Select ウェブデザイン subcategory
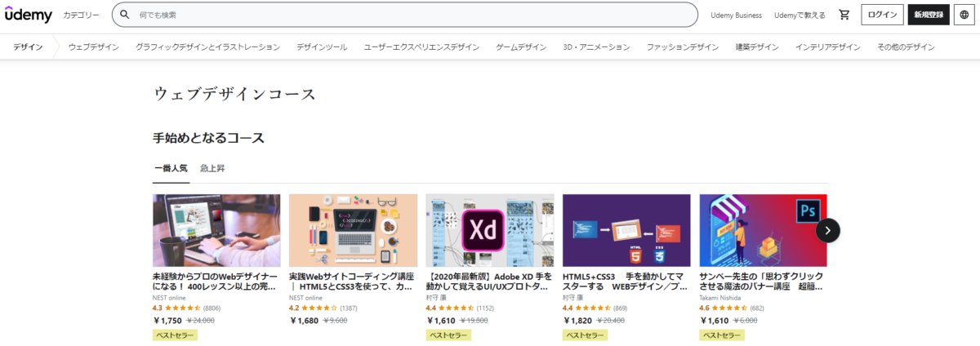 coord(94,47)
